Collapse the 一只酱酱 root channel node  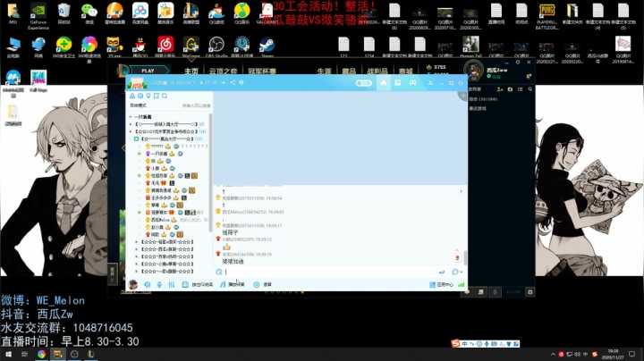(x=131, y=117)
